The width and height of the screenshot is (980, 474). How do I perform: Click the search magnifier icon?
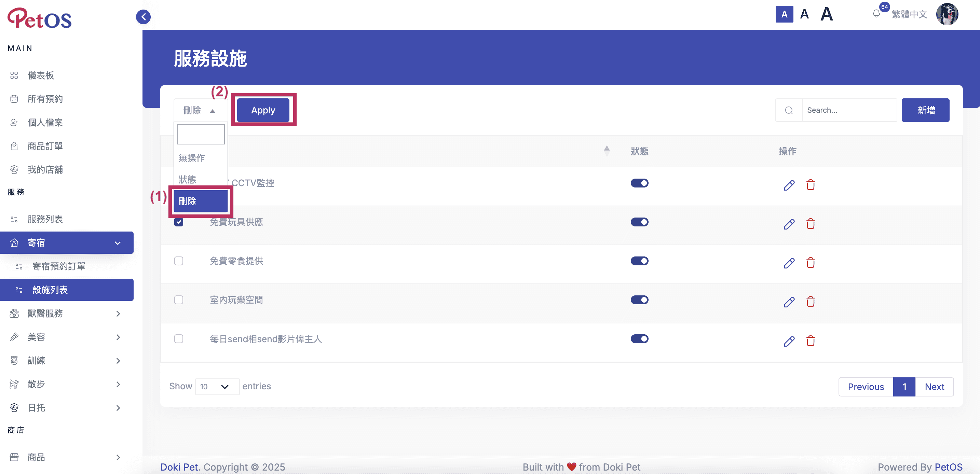point(789,110)
